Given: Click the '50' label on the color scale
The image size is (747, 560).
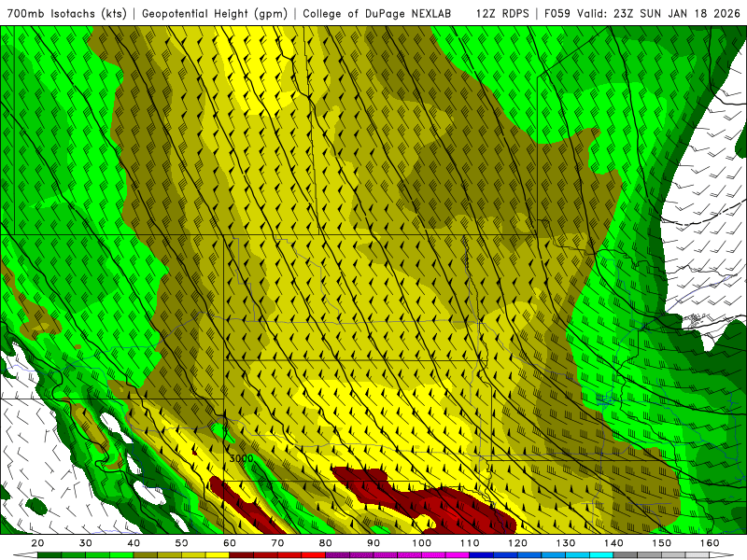Looking at the screenshot, I should click(x=181, y=543).
